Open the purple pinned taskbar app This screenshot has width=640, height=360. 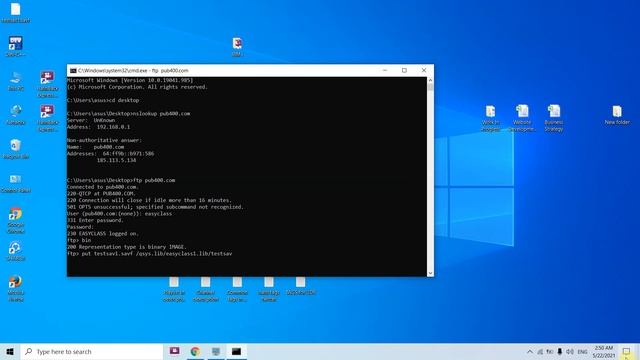pyautogui.click(x=175, y=351)
